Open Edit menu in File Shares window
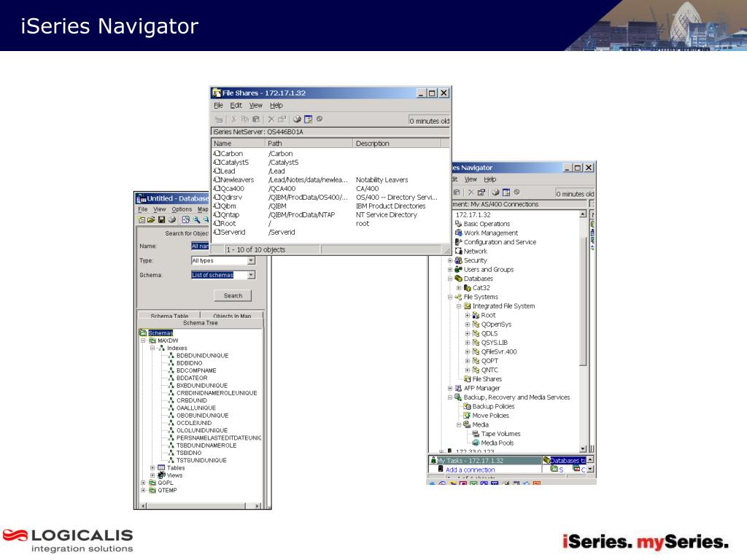The width and height of the screenshot is (747, 560). coord(236,105)
